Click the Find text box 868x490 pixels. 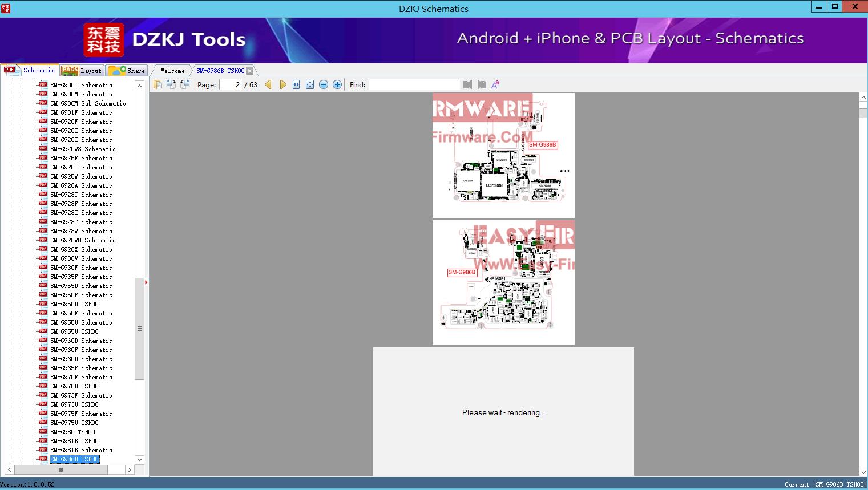click(414, 84)
